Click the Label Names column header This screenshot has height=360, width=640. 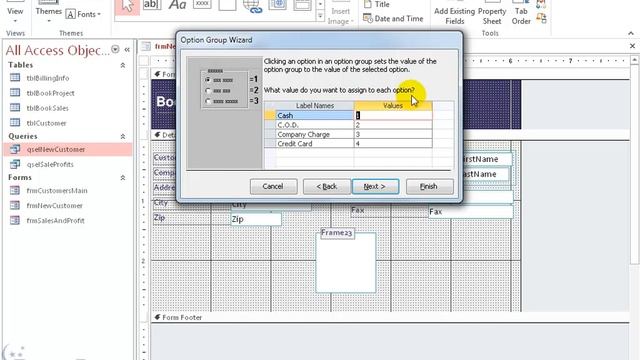pyautogui.click(x=315, y=106)
